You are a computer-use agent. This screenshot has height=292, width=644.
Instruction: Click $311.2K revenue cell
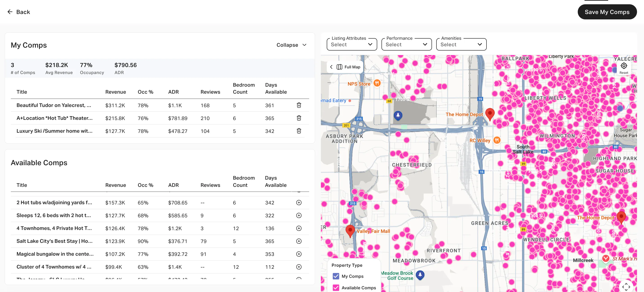click(x=115, y=105)
